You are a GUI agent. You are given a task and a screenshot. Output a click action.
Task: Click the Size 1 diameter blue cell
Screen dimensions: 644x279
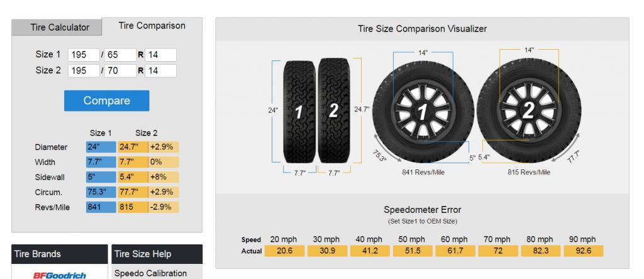pos(101,147)
